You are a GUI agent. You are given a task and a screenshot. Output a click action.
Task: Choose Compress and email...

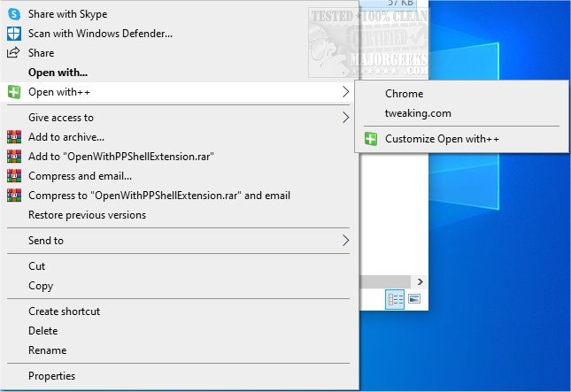(179, 176)
